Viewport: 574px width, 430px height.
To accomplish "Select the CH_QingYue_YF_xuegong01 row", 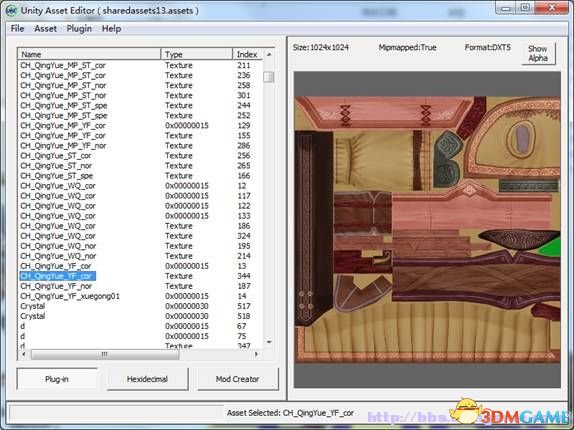I will click(x=140, y=296).
